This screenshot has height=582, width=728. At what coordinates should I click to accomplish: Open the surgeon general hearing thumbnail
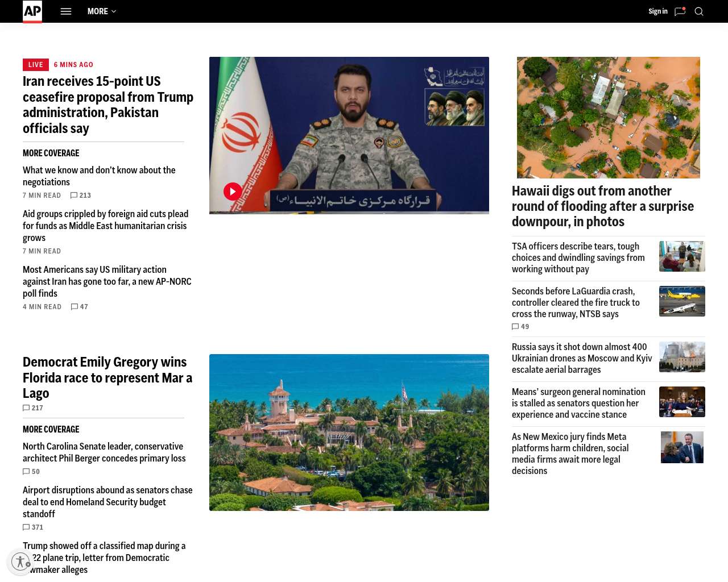point(682,402)
